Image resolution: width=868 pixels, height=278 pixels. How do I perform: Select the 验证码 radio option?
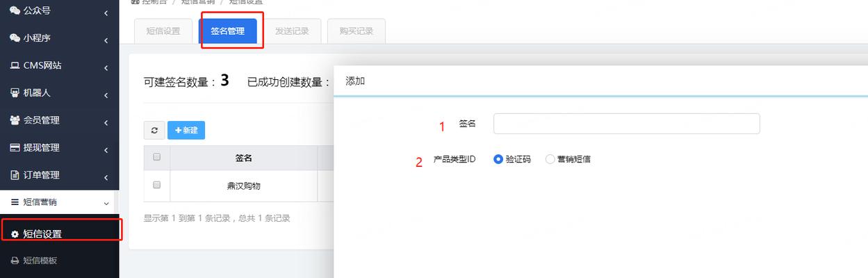[x=498, y=158]
